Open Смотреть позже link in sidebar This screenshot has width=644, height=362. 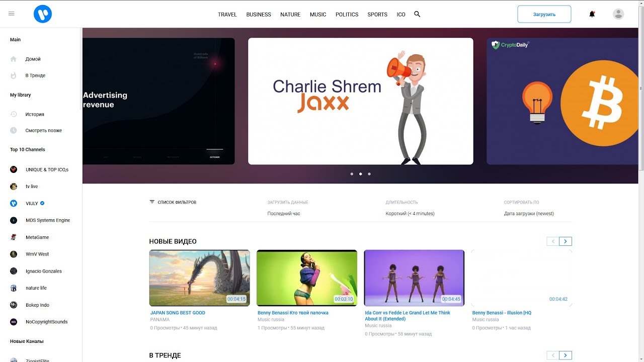[44, 131]
